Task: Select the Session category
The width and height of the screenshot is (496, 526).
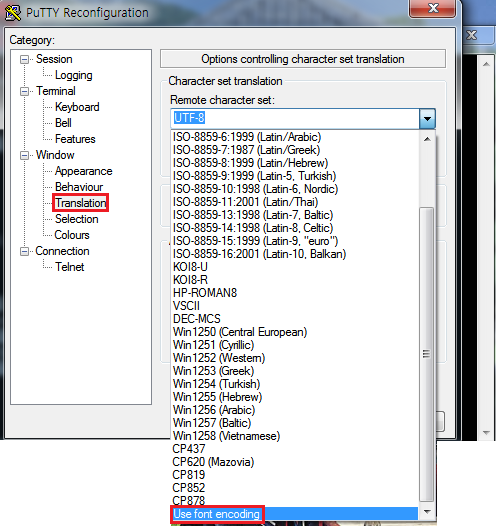Action: coord(54,59)
